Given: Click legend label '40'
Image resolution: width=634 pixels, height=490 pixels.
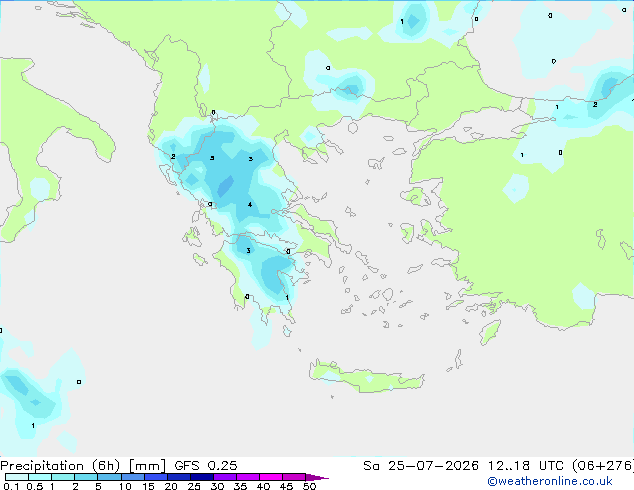Looking at the screenshot, I should coord(263,486).
